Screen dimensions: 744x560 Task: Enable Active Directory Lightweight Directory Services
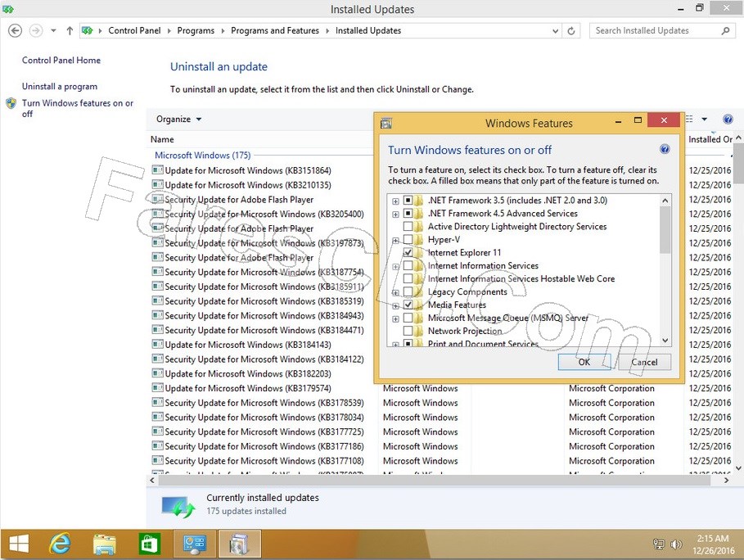(x=408, y=226)
